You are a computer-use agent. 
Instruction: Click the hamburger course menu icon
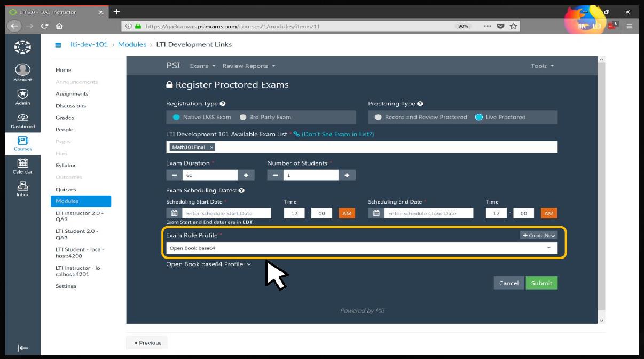58,45
